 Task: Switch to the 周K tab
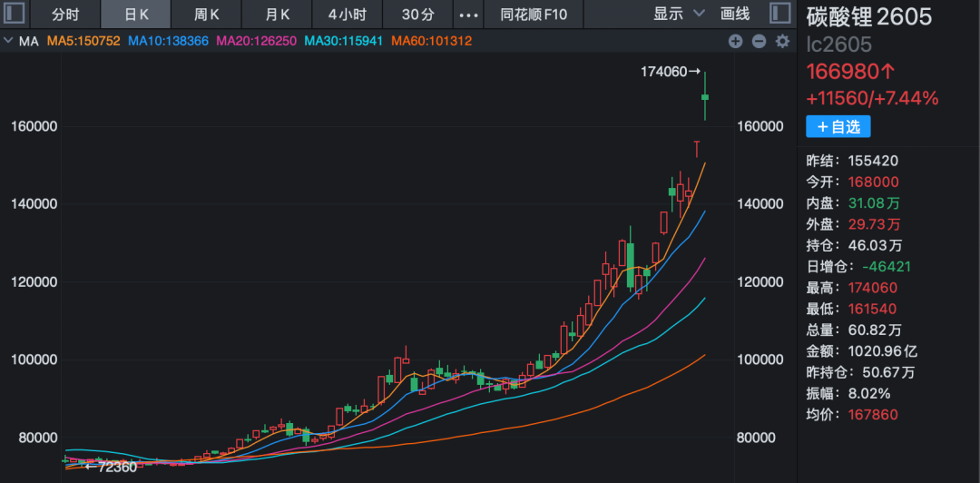pos(207,14)
